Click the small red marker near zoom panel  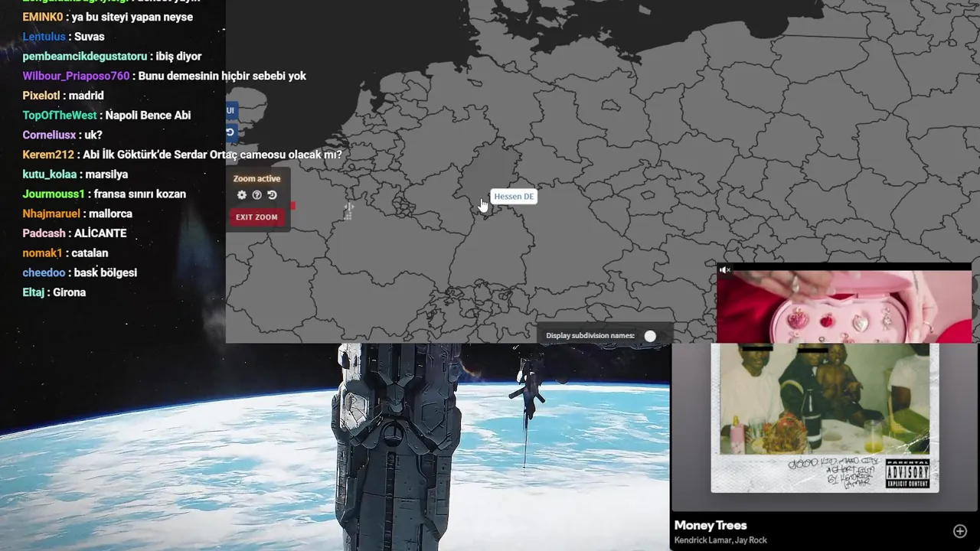coord(293,205)
